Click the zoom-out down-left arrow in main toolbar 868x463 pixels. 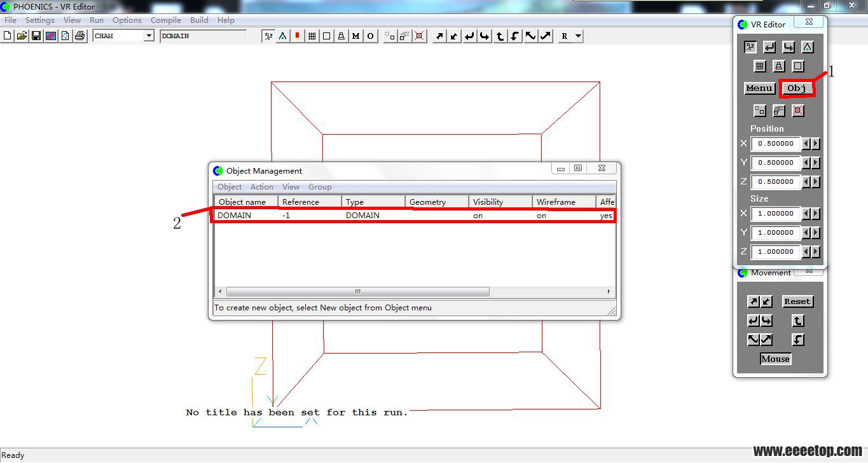(454, 36)
